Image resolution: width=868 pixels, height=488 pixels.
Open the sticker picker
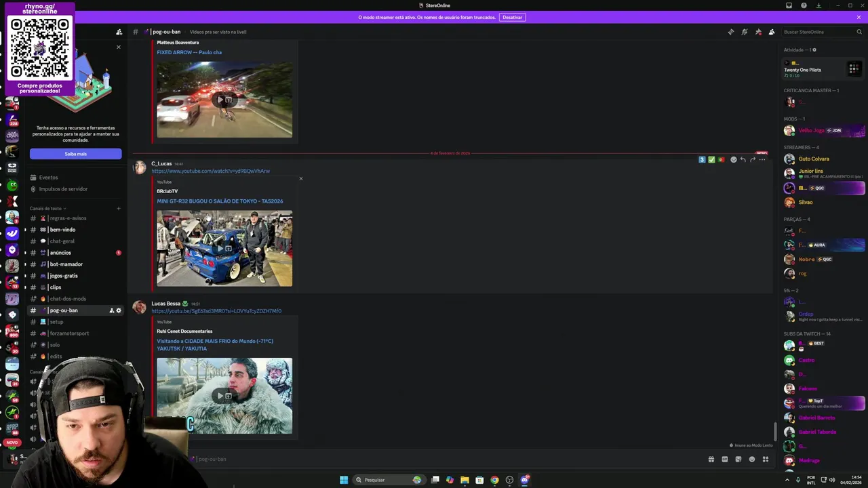point(738,459)
